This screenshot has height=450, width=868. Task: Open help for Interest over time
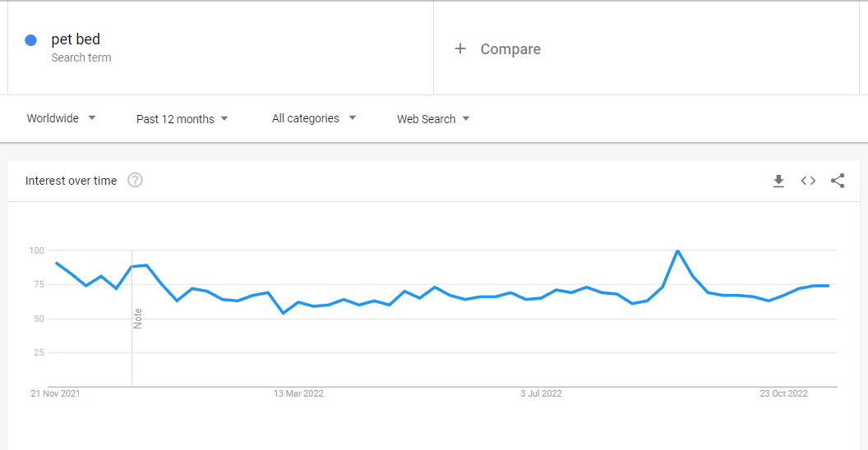pos(135,180)
